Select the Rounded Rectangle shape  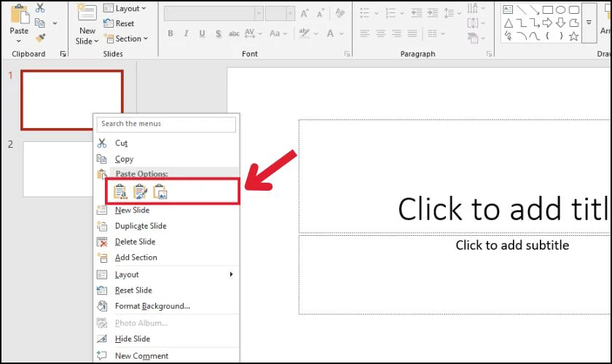[574, 9]
